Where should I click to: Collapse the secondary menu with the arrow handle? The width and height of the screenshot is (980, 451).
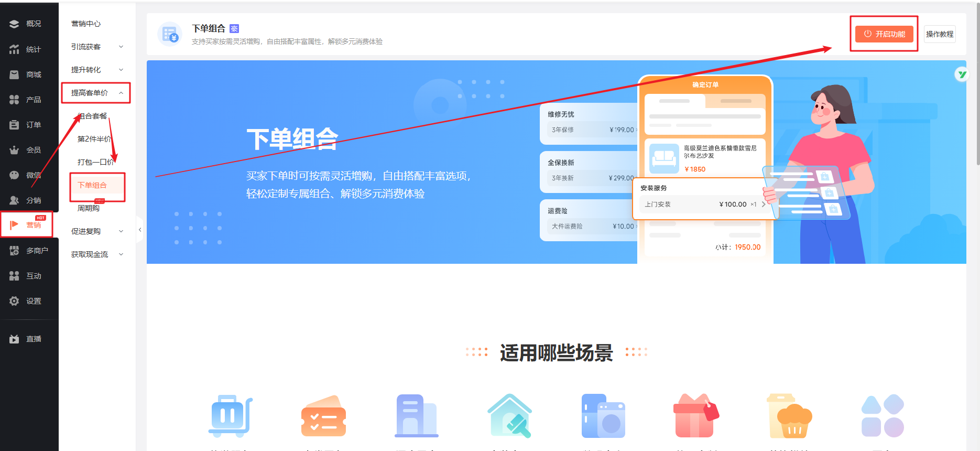[139, 230]
